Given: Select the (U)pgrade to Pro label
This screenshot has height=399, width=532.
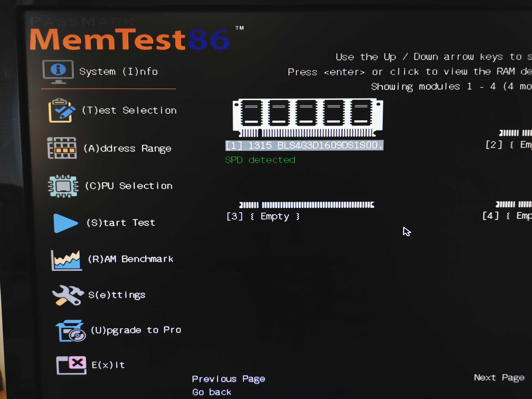Looking at the screenshot, I should (x=136, y=330).
